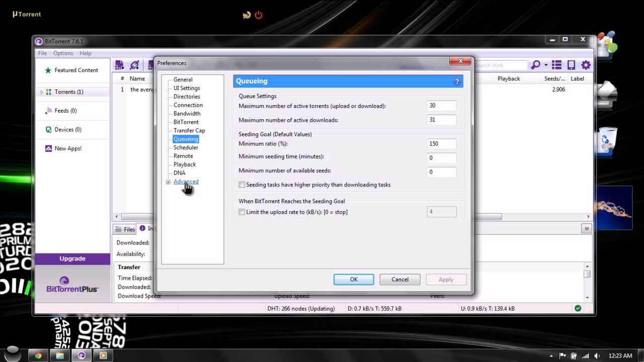Viewport: 644px width, 362px height.
Task: Select Transfer Cap in Preferences tree
Action: pos(189,131)
